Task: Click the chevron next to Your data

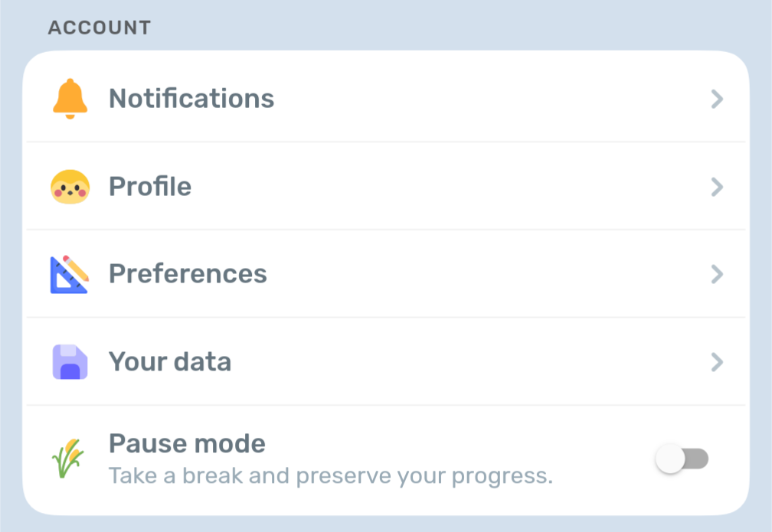Action: click(717, 361)
